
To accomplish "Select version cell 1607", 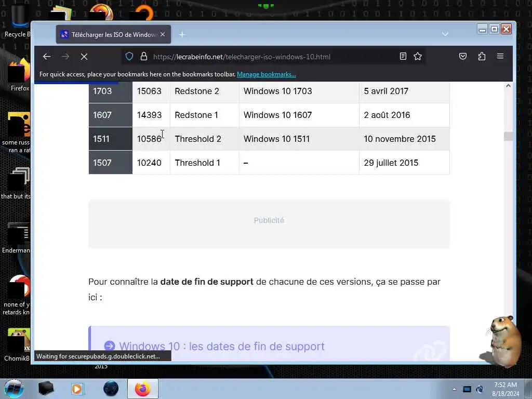I will 110,115.
